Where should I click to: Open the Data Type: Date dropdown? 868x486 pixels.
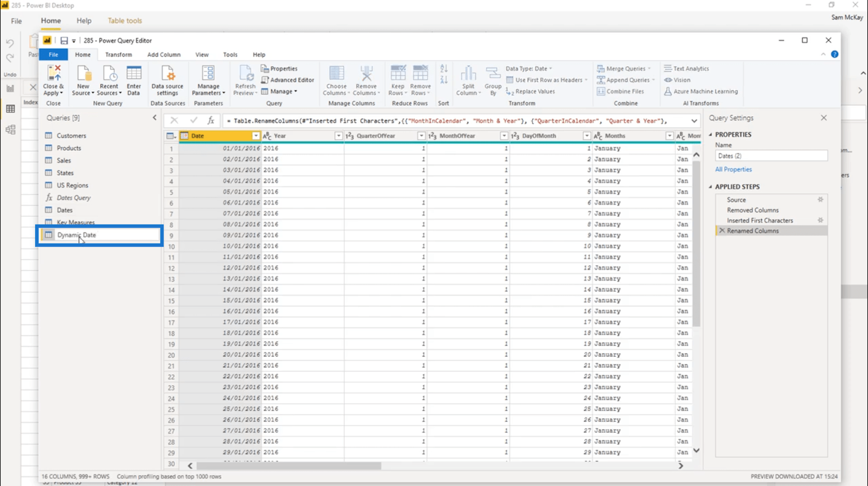coord(529,69)
